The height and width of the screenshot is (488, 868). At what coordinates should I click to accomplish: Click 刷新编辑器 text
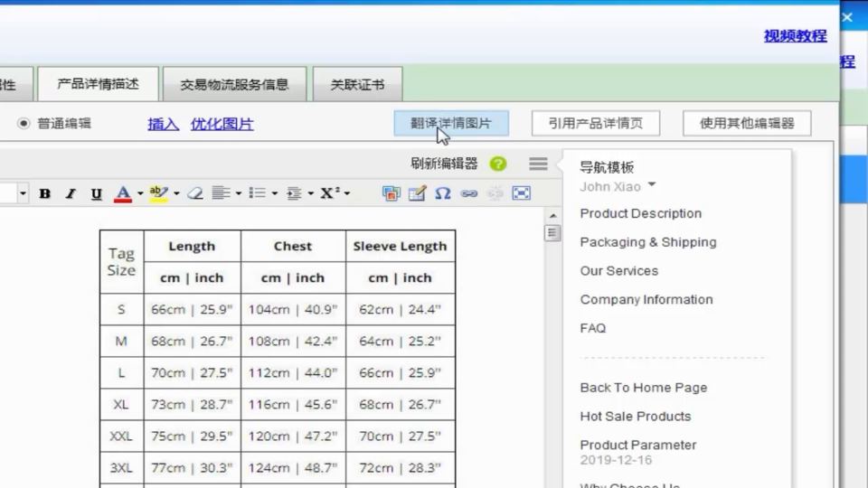(x=444, y=164)
